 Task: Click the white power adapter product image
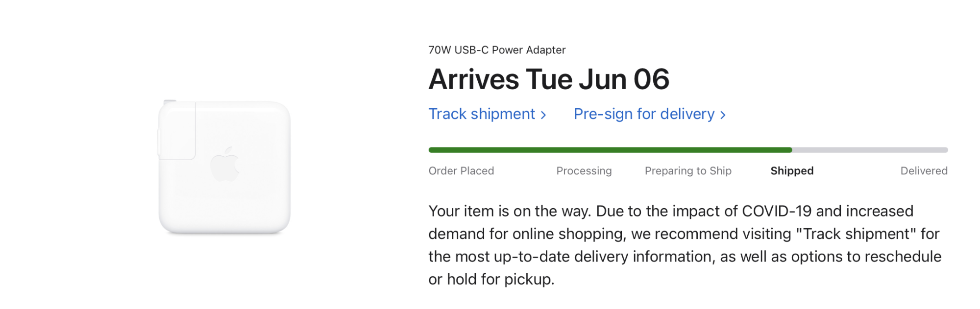tap(224, 167)
